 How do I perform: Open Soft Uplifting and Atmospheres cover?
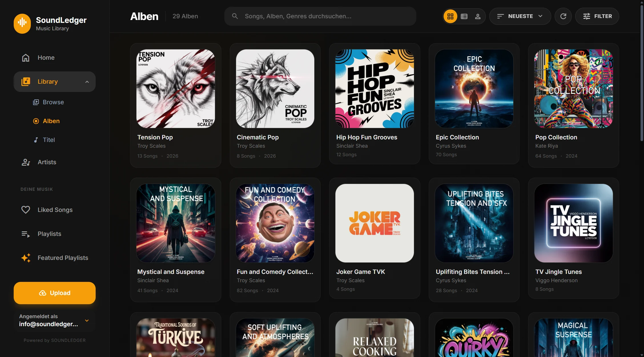[x=275, y=338]
